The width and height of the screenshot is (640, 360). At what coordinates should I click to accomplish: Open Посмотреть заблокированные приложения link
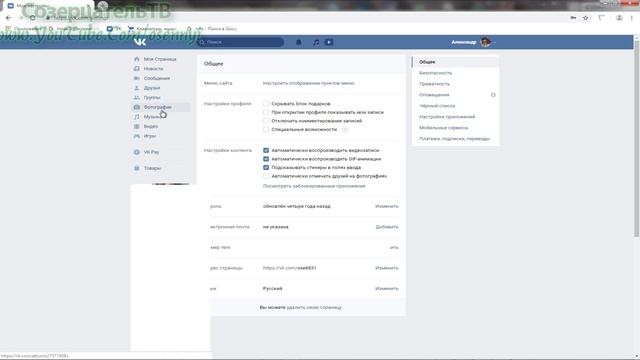coord(314,186)
